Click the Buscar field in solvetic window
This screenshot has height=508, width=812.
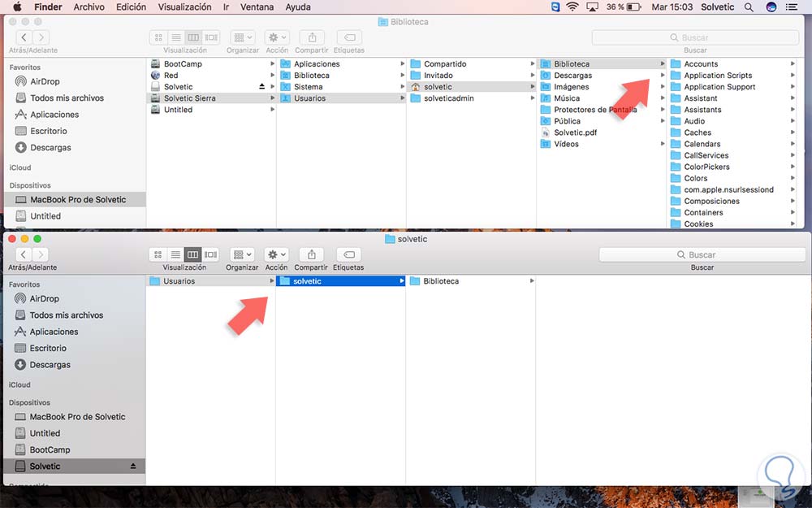point(702,254)
